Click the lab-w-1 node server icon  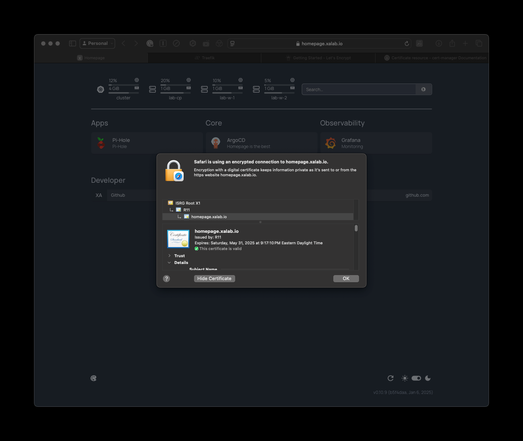(204, 89)
